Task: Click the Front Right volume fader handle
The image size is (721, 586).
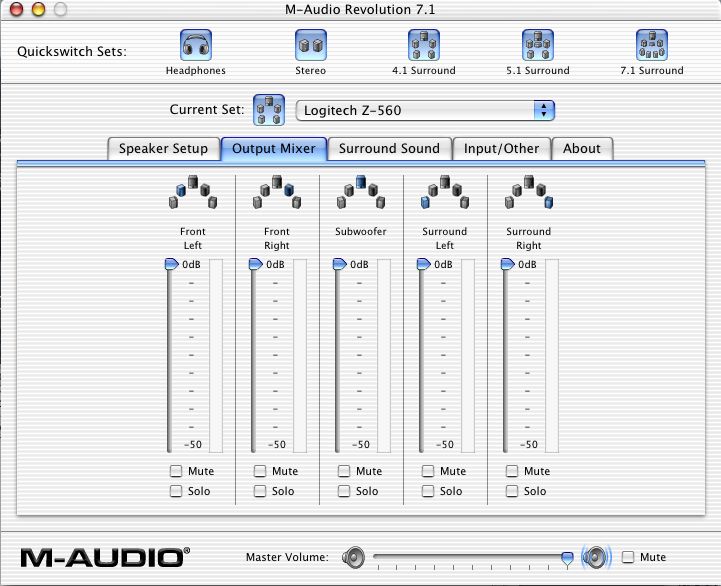Action: [x=256, y=264]
